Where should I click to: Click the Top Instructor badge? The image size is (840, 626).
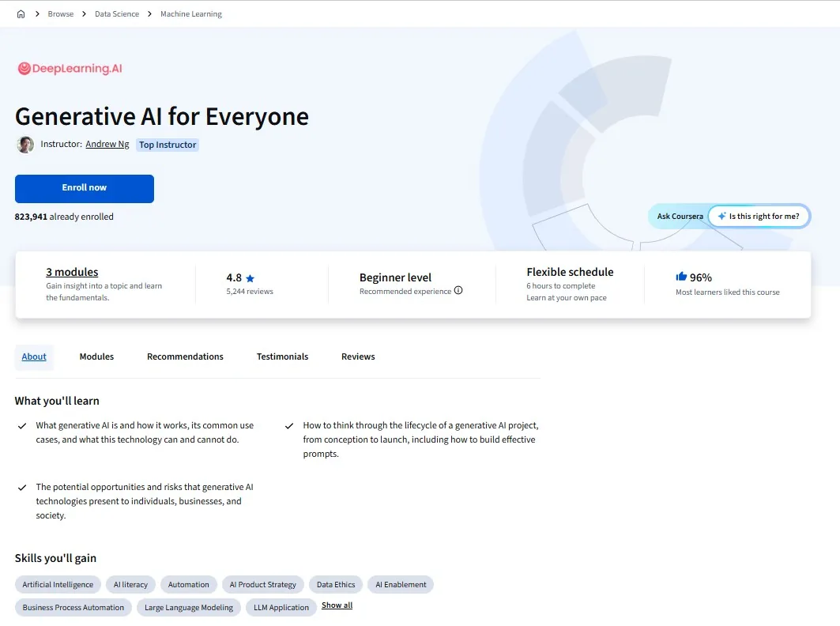coord(168,145)
